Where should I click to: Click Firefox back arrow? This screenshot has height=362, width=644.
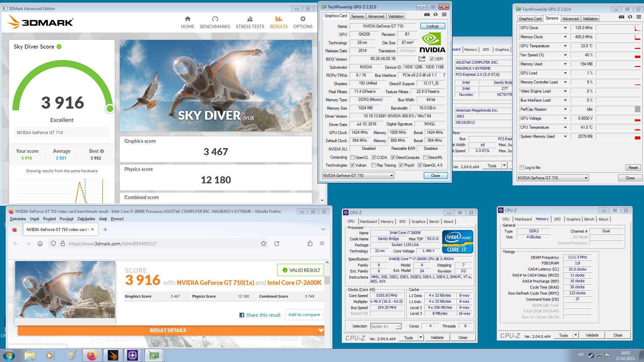(16, 244)
